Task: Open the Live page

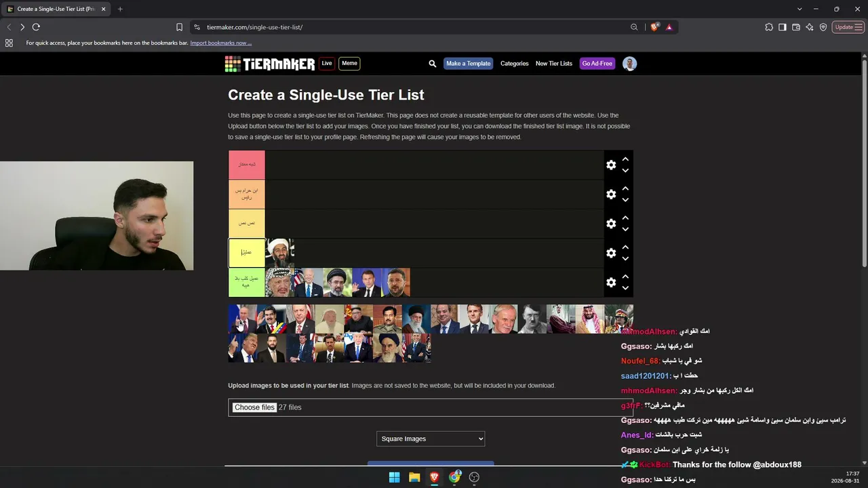Action: click(x=327, y=64)
